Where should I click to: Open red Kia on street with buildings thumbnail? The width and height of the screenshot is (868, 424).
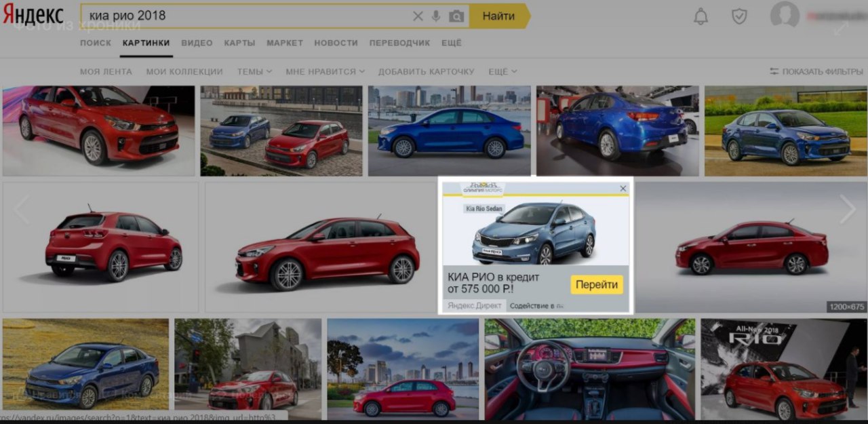pyautogui.click(x=248, y=369)
